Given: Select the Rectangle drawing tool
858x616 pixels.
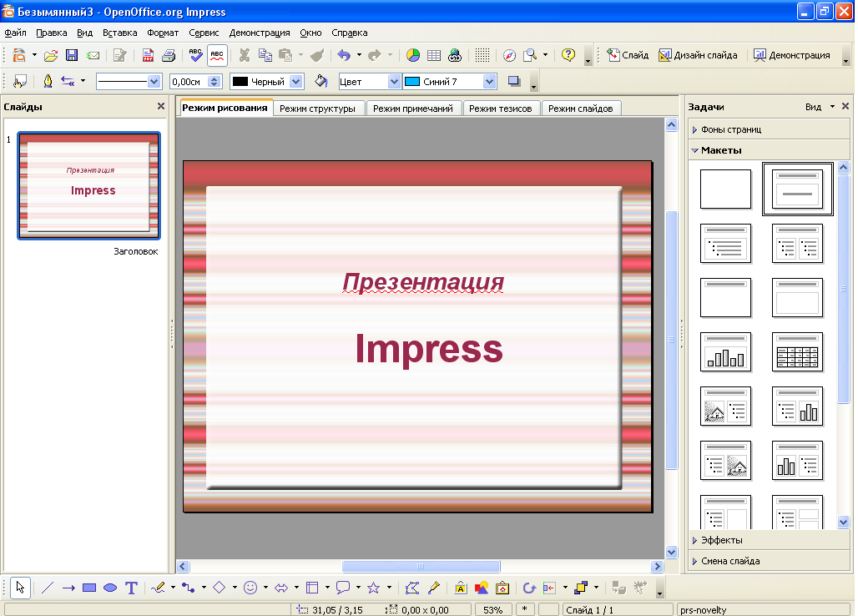Looking at the screenshot, I should [89, 588].
